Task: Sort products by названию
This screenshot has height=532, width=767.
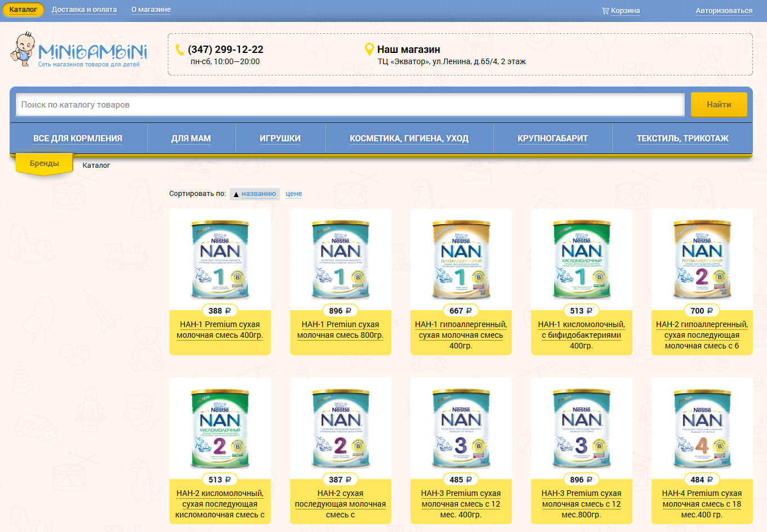Action: [x=258, y=194]
